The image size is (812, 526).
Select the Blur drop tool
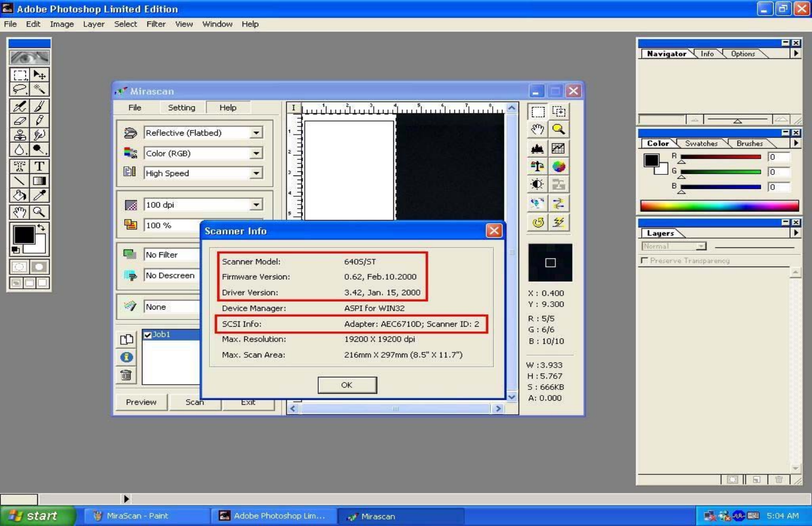[20, 150]
